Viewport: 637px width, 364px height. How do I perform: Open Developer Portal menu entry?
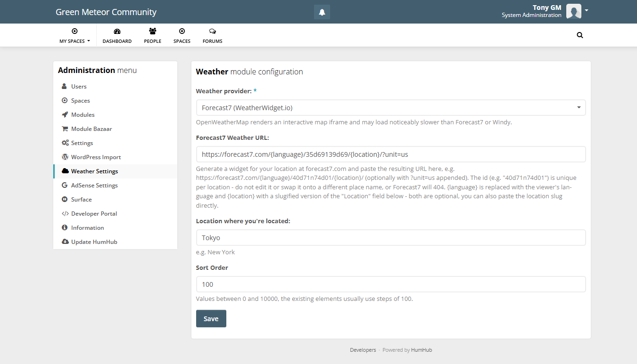click(116, 213)
